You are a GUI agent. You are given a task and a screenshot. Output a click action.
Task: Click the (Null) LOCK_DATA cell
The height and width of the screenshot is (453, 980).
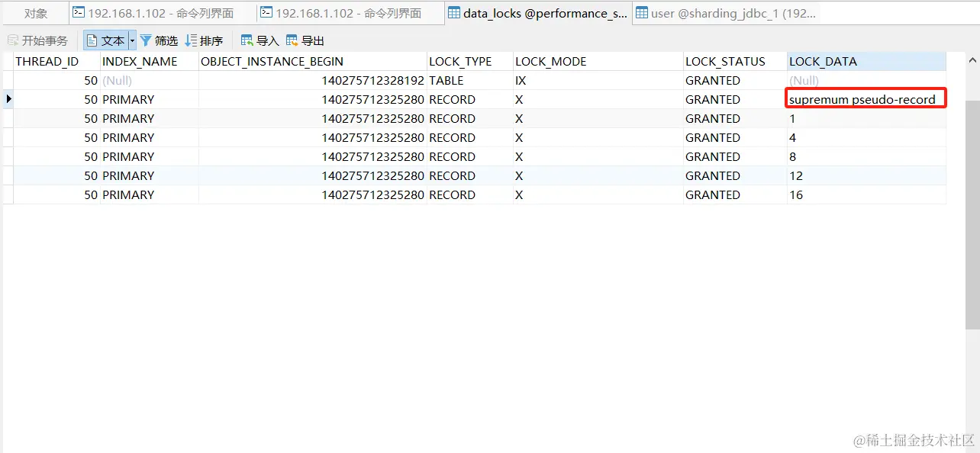coord(866,80)
